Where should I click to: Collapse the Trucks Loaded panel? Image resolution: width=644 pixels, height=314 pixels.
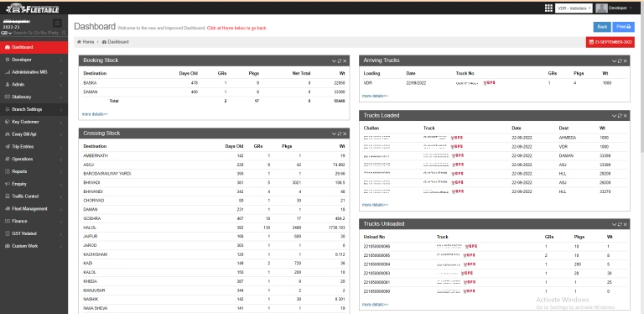pyautogui.click(x=615, y=116)
